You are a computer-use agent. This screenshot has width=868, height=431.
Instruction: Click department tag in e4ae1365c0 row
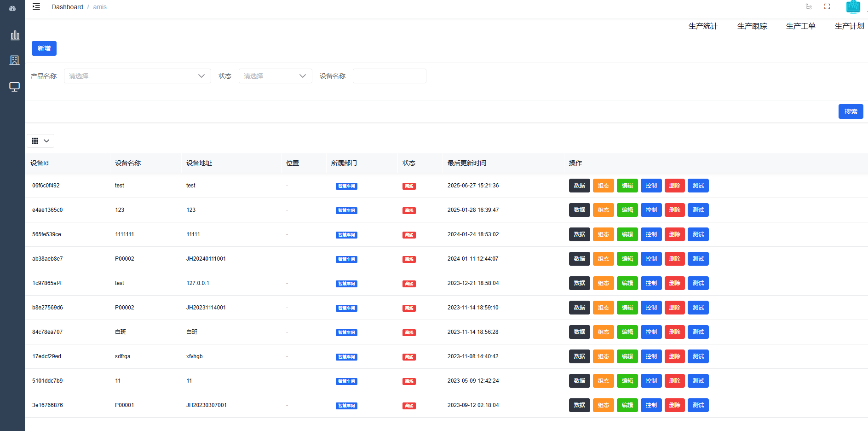point(346,210)
